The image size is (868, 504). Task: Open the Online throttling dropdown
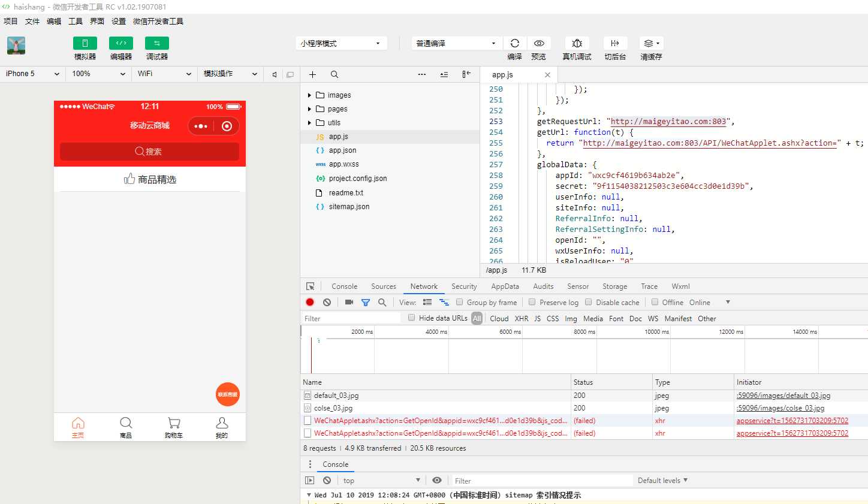coord(710,303)
